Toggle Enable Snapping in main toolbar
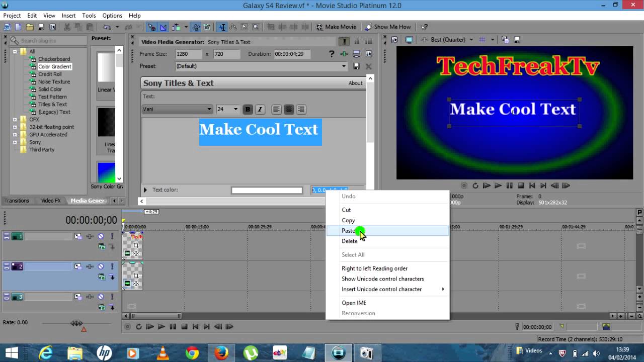The height and width of the screenshot is (362, 644). 151,27
